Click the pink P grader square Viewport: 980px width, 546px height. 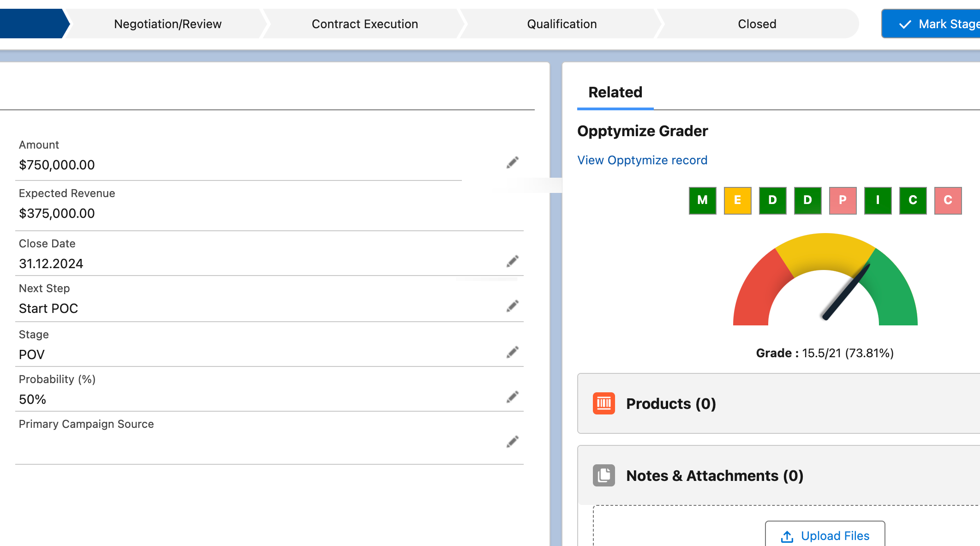pos(843,200)
